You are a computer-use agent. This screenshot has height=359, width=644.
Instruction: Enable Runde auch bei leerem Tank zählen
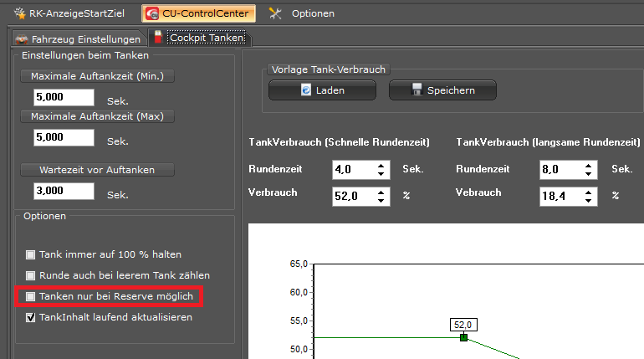pyautogui.click(x=30, y=275)
